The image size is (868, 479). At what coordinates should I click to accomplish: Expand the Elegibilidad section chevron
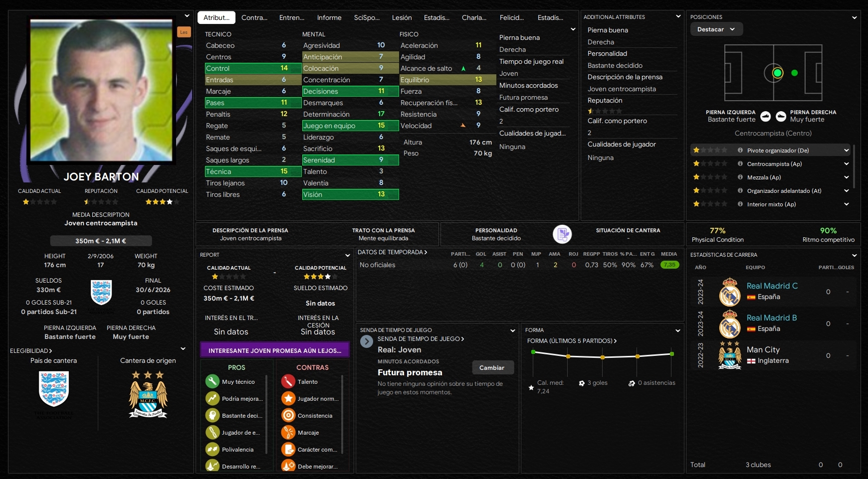183,349
